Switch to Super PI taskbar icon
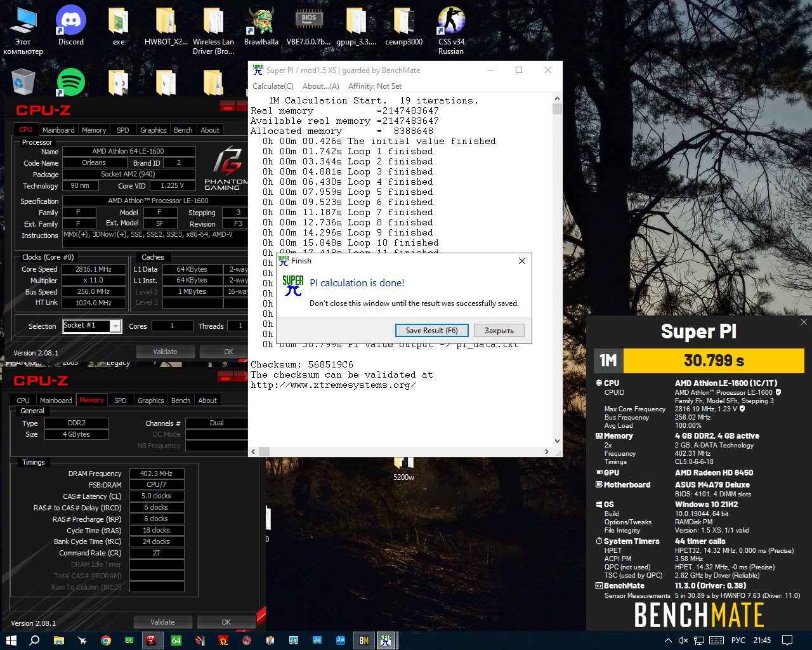The height and width of the screenshot is (650, 812). (x=386, y=640)
